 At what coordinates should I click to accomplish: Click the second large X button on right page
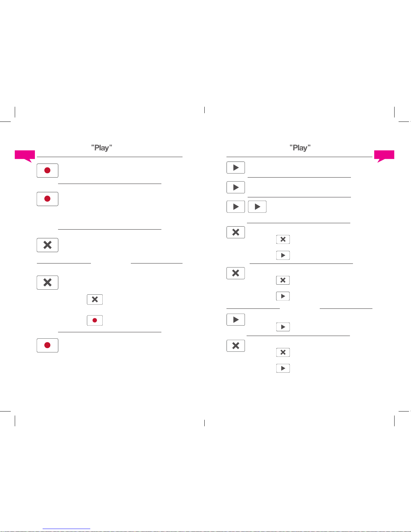point(236,273)
